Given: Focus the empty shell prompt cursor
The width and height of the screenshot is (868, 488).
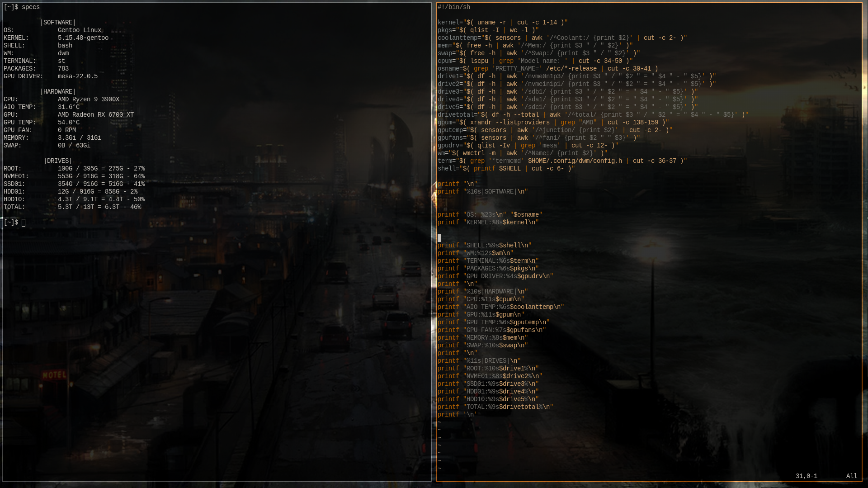Looking at the screenshot, I should click(x=24, y=223).
